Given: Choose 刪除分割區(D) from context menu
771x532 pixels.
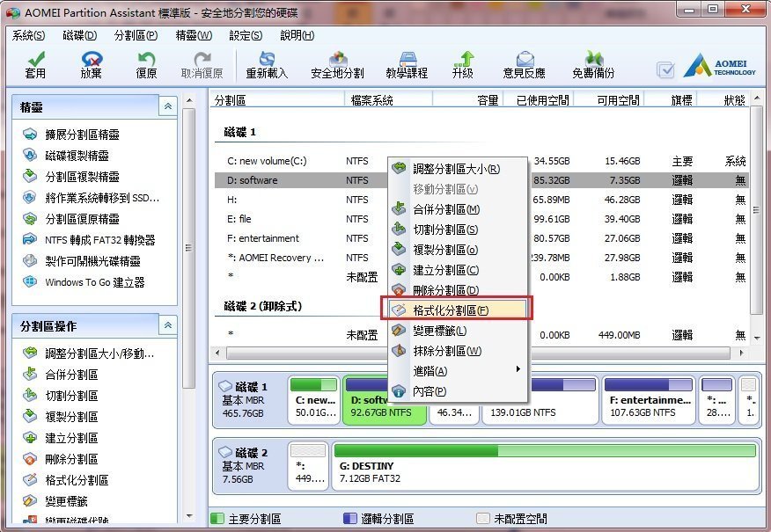Looking at the screenshot, I should [458, 290].
